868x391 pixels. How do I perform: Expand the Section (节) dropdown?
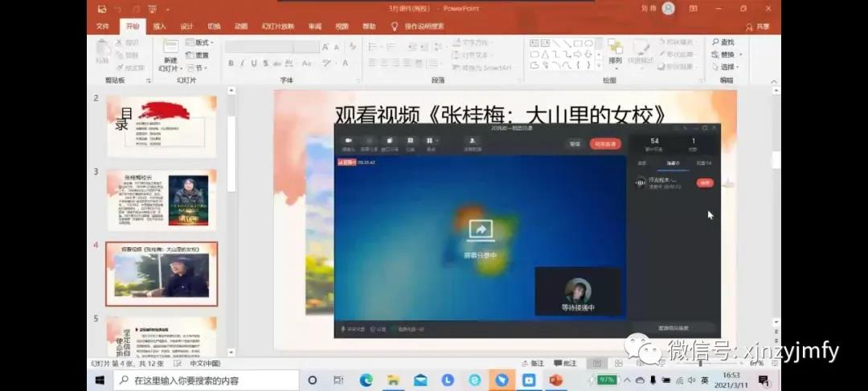(x=196, y=68)
